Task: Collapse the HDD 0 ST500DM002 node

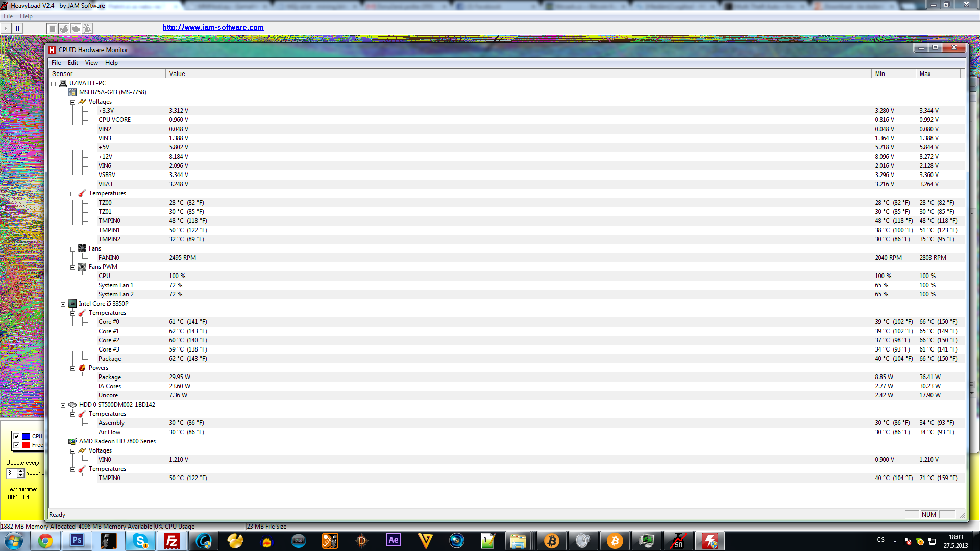Action: 63,405
